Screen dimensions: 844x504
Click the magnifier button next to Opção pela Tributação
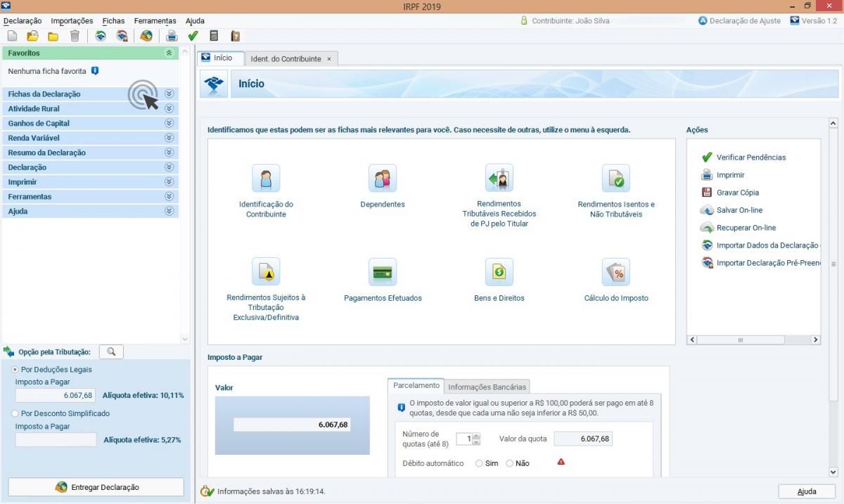111,351
